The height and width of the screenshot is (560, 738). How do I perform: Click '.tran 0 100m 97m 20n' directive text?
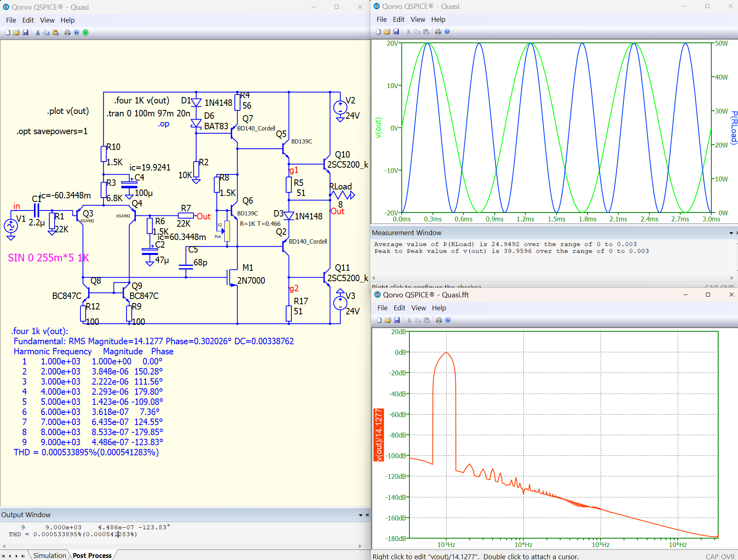(148, 114)
